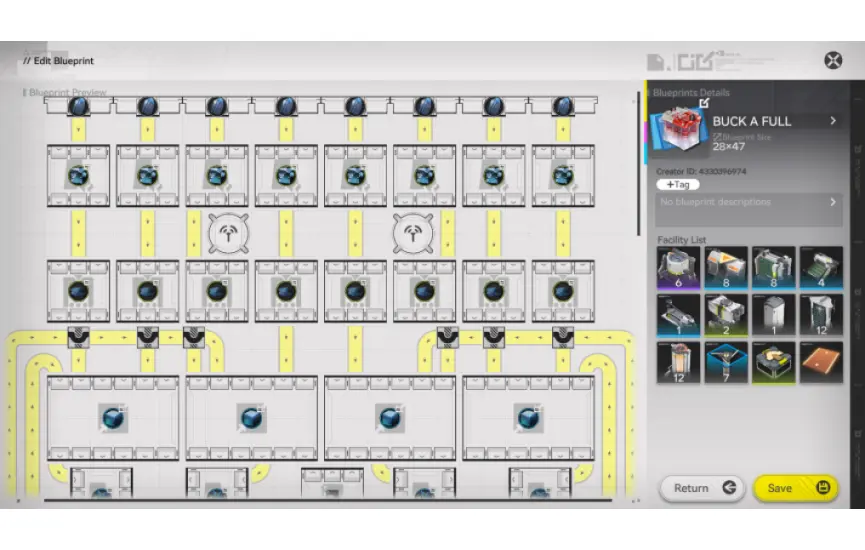Expand the blueprint description arrow

tap(832, 202)
